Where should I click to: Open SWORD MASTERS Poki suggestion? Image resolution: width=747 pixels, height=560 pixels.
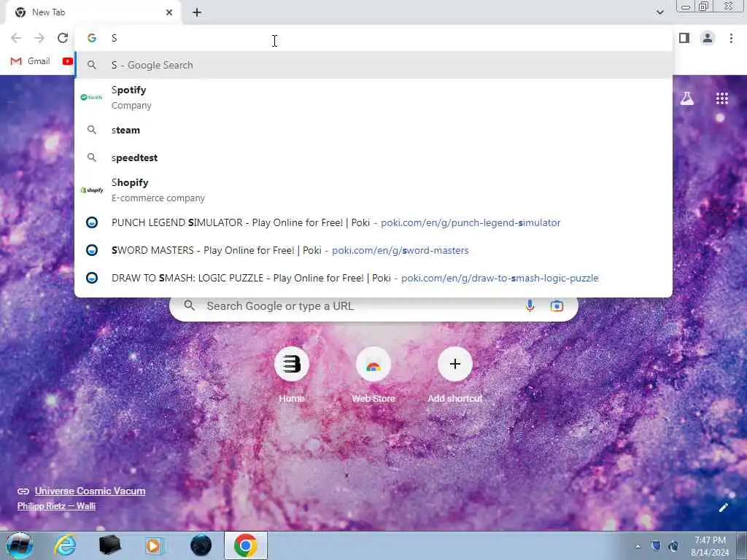pos(373,250)
